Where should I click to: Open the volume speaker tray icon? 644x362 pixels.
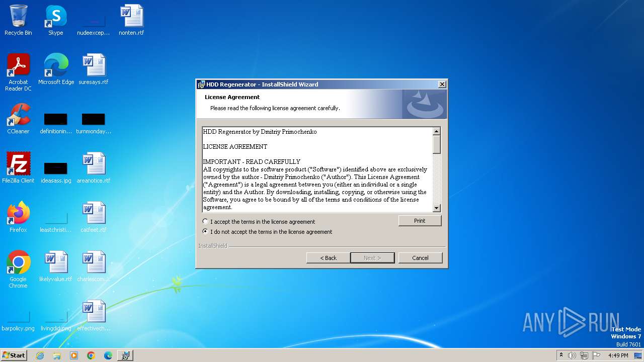tap(572, 355)
